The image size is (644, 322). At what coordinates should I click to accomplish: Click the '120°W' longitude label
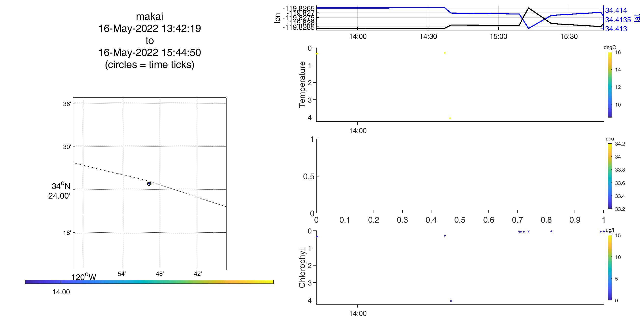[84, 277]
